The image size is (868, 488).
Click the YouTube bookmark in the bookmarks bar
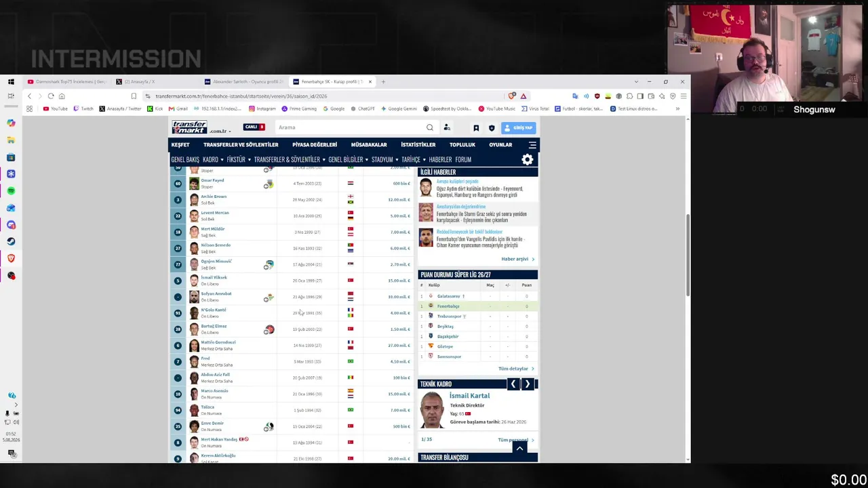click(56, 108)
